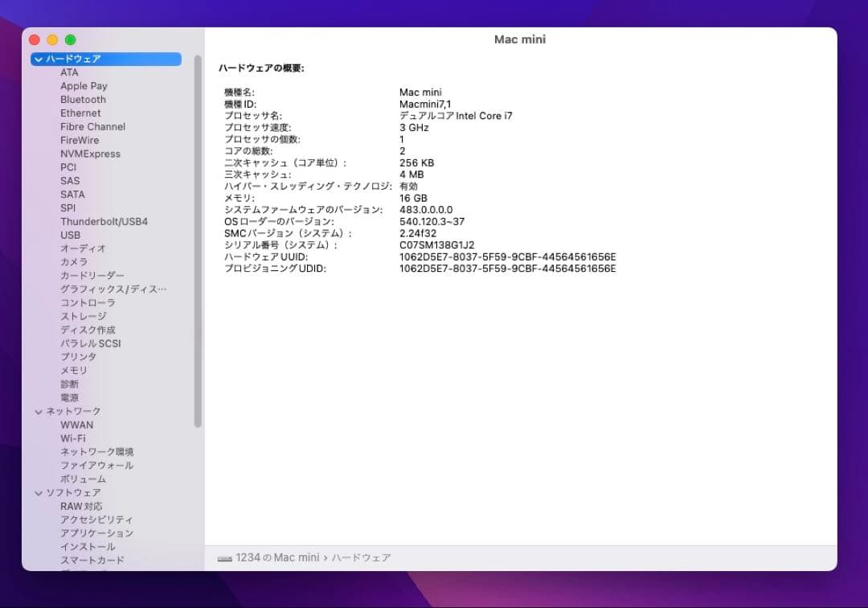
Task: Select 診断 in the hardware list
Action: [x=68, y=384]
